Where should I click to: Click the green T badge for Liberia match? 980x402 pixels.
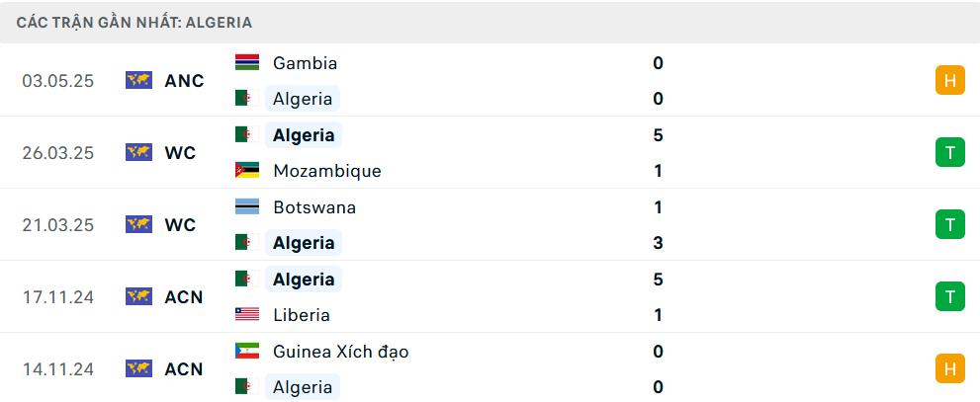point(950,296)
